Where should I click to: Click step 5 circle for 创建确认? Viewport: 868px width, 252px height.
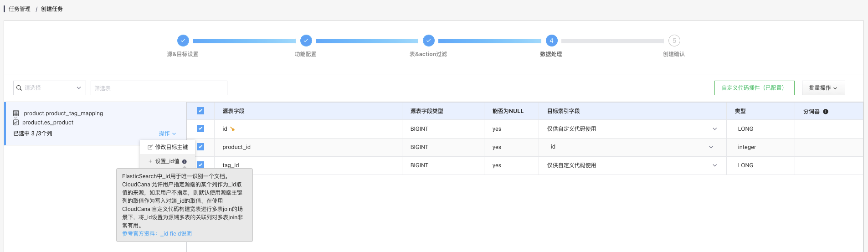click(x=674, y=41)
